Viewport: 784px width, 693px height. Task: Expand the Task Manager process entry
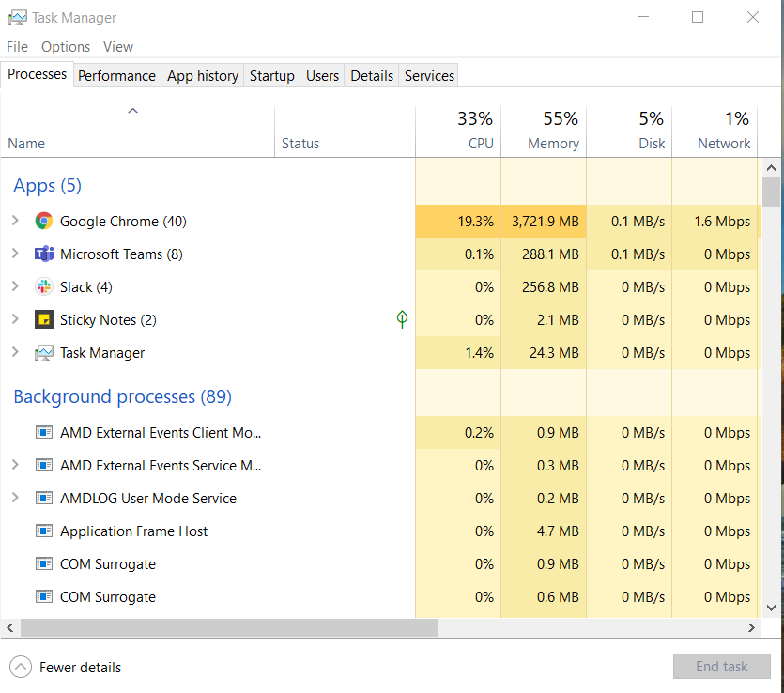15,352
